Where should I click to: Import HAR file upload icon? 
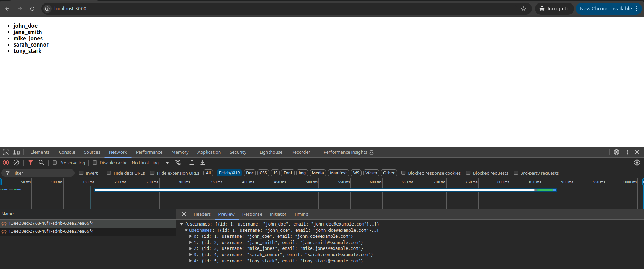pyautogui.click(x=192, y=163)
